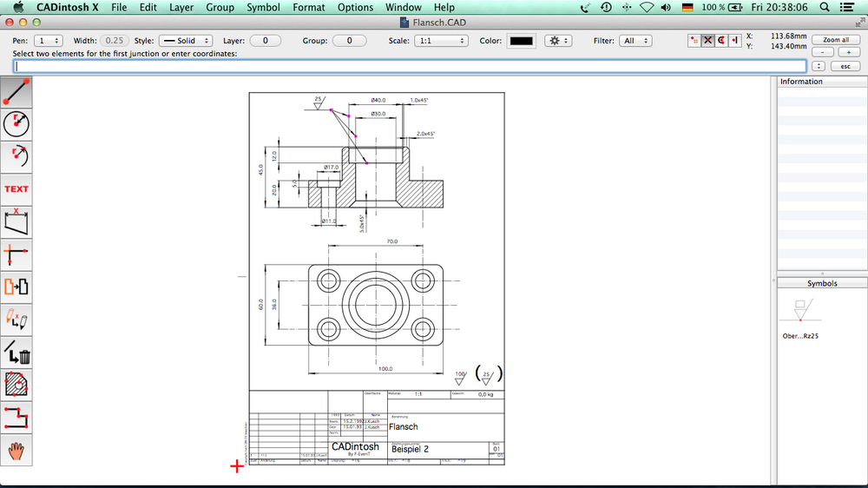This screenshot has height=488, width=868.
Task: Toggle the circle center snap mode
Action: coord(720,41)
